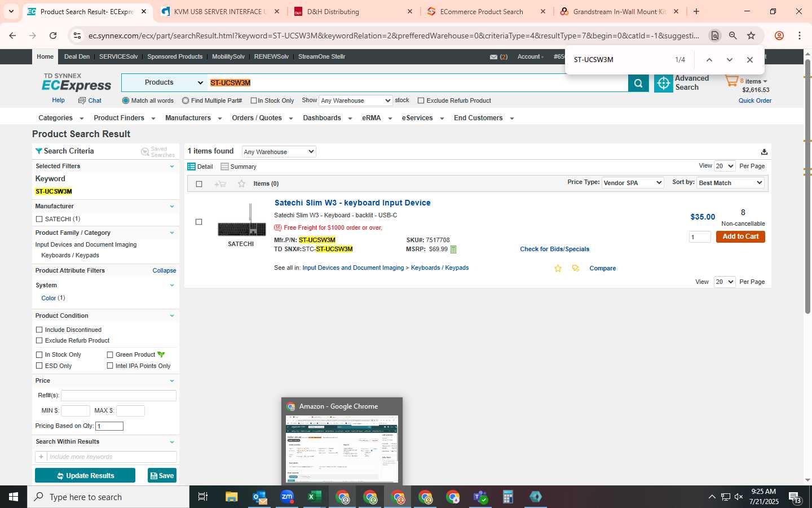This screenshot has height=508, width=812.
Task: Switch to Detail view icon
Action: 191,167
